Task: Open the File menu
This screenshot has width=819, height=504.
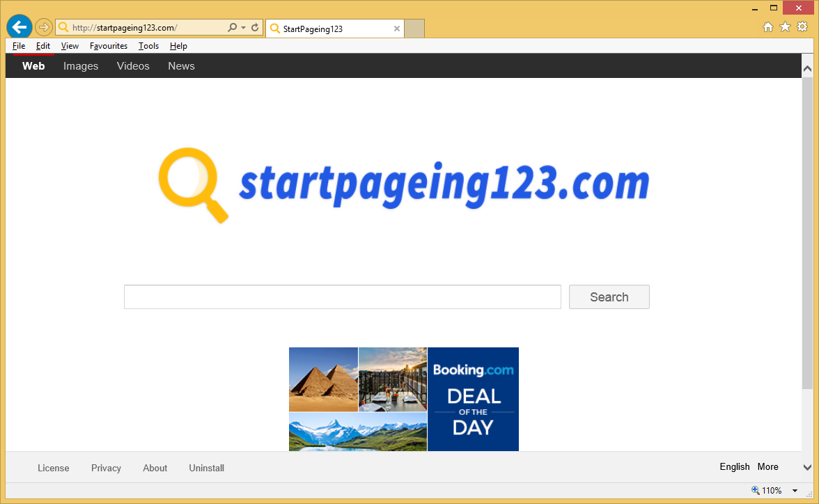Action: click(19, 46)
